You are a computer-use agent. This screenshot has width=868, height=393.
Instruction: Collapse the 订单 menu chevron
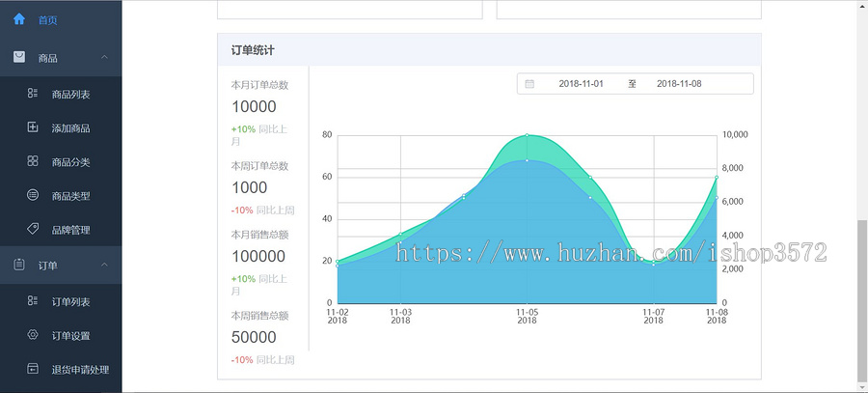click(104, 266)
